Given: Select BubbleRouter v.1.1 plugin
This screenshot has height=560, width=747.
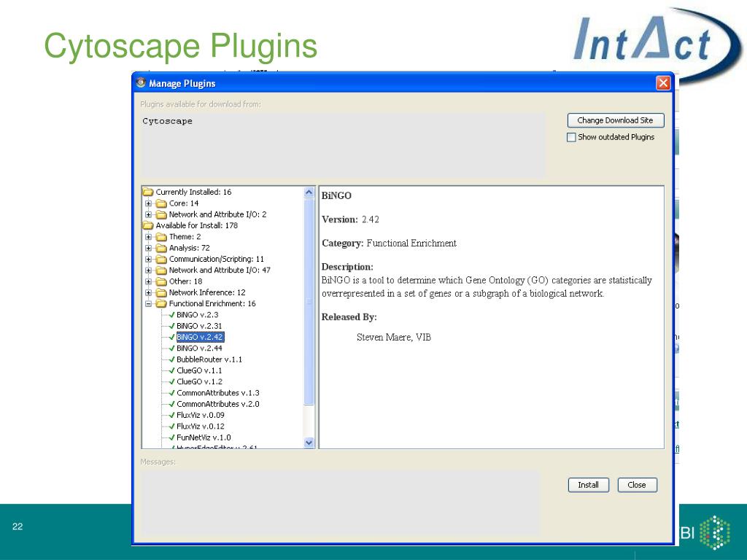Looking at the screenshot, I should (x=209, y=359).
